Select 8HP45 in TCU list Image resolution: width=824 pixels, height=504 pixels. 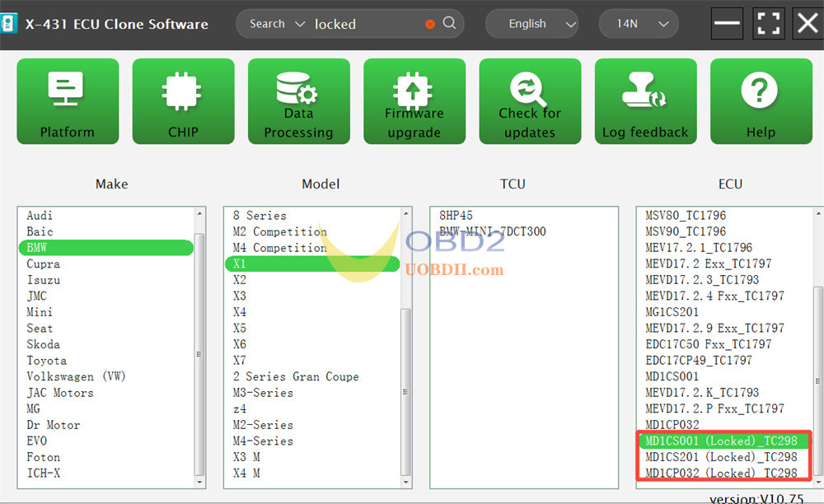pyautogui.click(x=456, y=216)
